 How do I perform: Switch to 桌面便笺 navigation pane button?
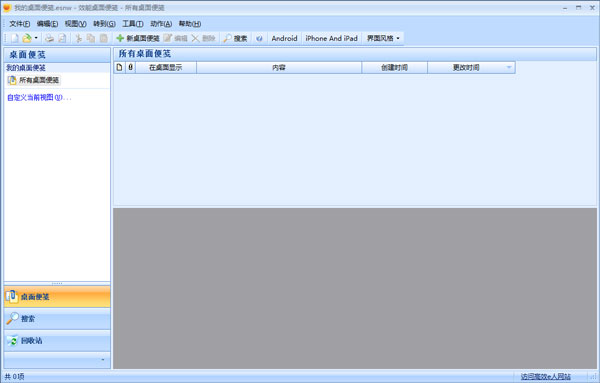click(57, 297)
